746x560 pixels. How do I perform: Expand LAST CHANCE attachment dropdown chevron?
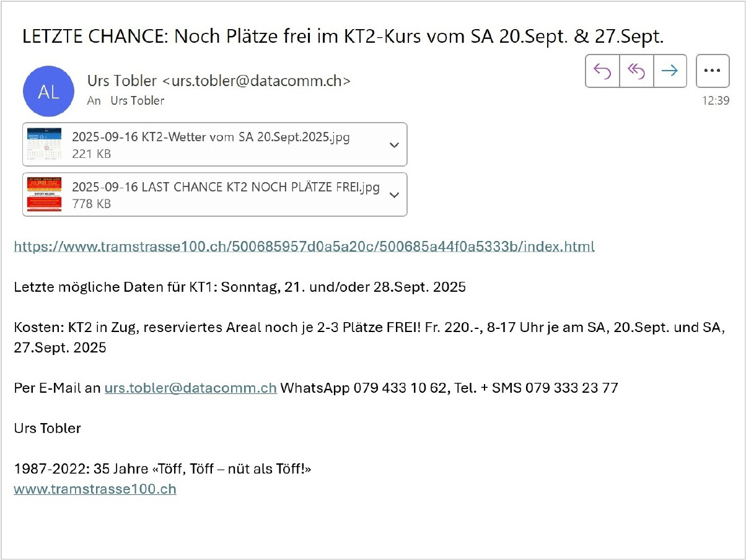tap(394, 195)
